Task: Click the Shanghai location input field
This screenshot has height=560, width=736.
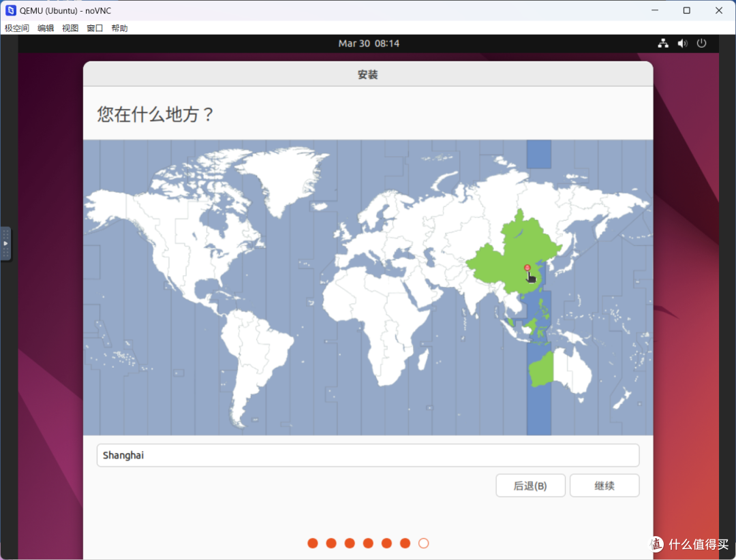Action: click(x=368, y=455)
